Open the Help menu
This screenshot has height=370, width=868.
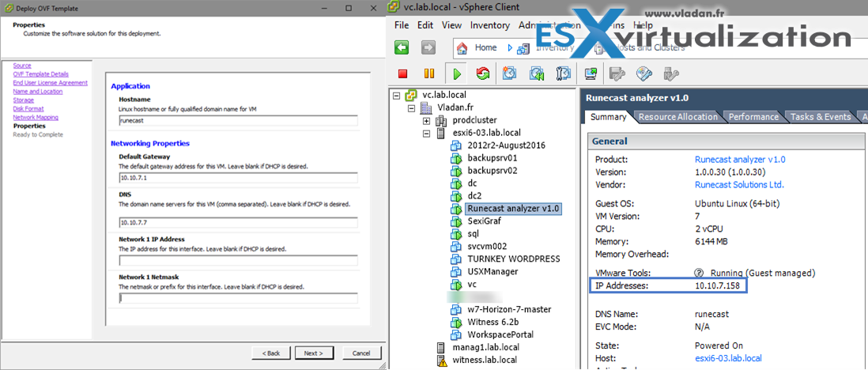(643, 25)
